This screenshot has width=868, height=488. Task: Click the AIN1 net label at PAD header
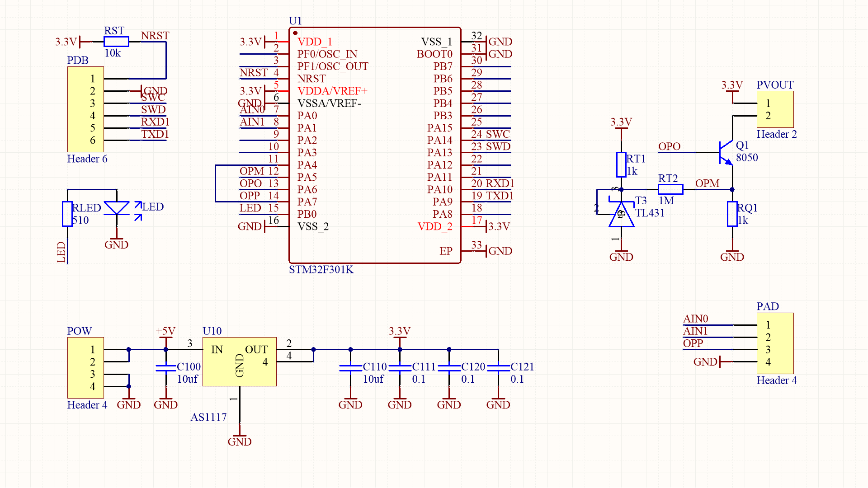695,331
